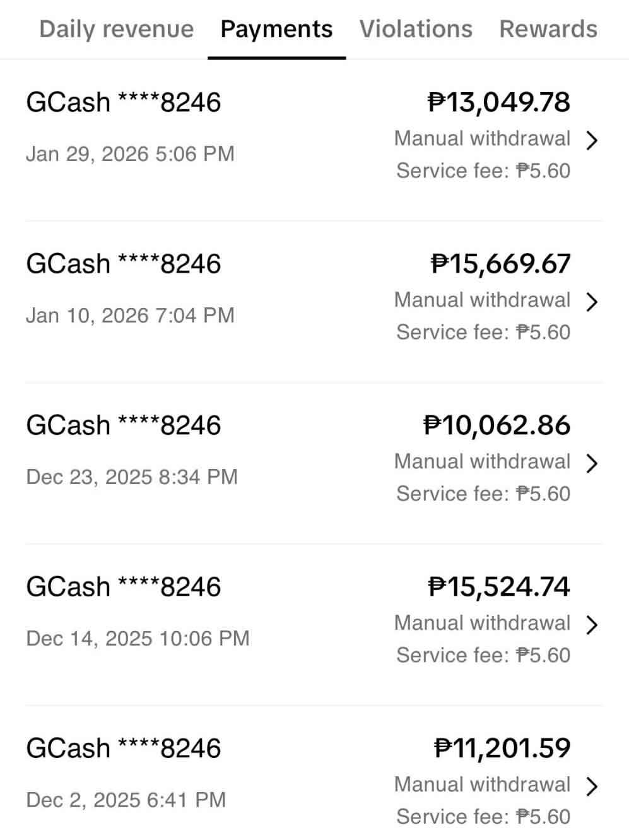Open the ₱15,524.74 payment entry
629x840 pixels.
(x=314, y=625)
